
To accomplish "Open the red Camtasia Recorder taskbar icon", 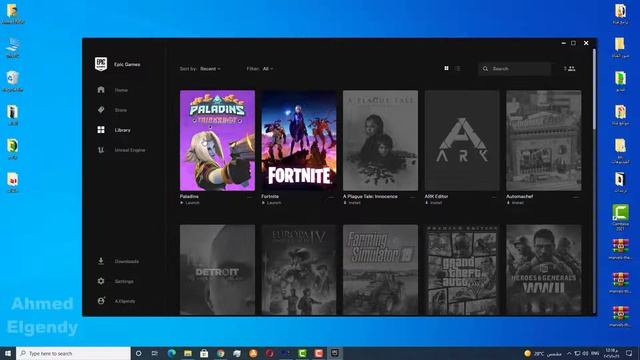I will click(x=318, y=353).
